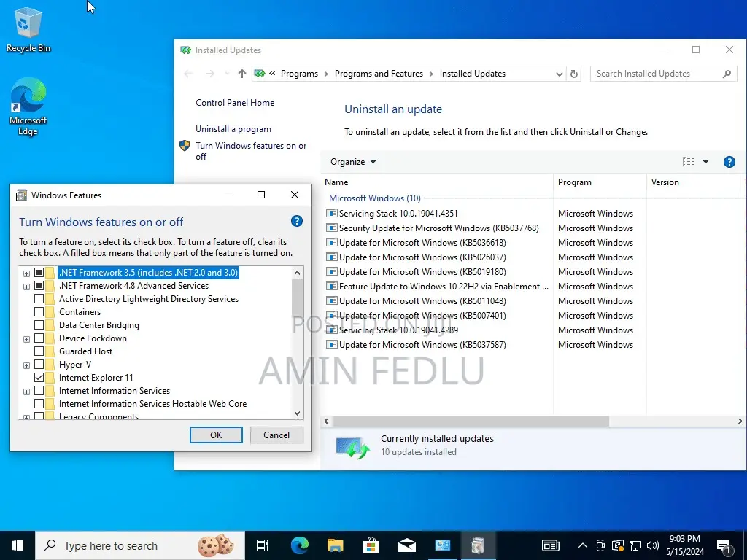Expand Internet Information Services
Viewport: 747px width, 560px height.
click(x=26, y=390)
